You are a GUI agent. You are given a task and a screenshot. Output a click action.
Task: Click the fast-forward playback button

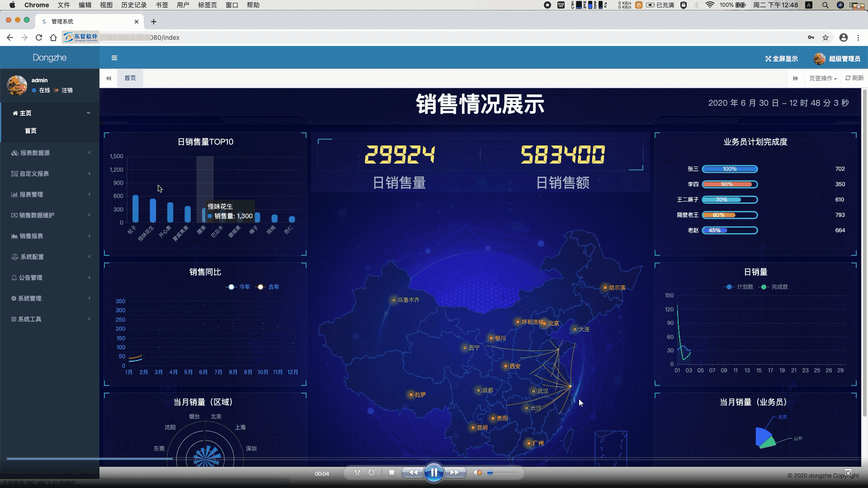click(x=454, y=473)
